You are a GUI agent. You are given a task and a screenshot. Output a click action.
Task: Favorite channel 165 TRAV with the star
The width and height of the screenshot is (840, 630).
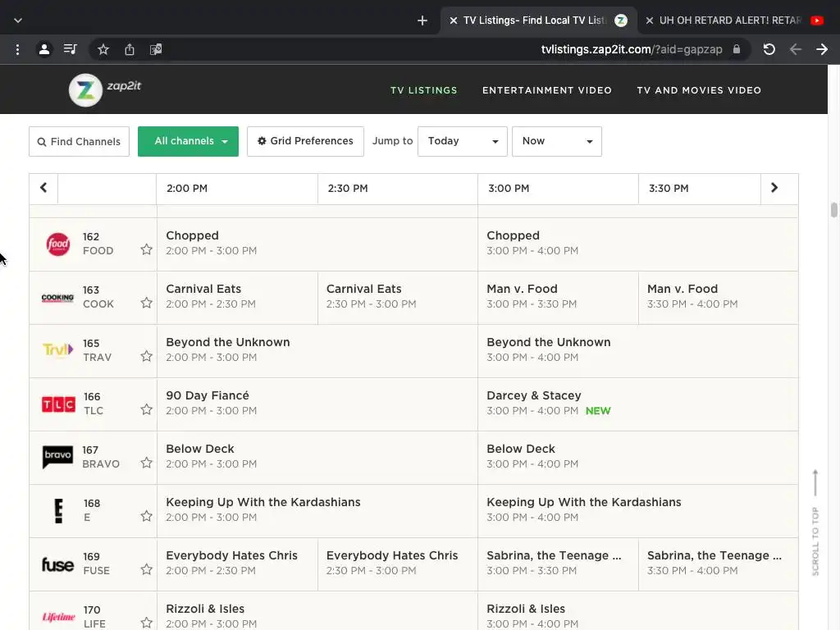coord(146,356)
